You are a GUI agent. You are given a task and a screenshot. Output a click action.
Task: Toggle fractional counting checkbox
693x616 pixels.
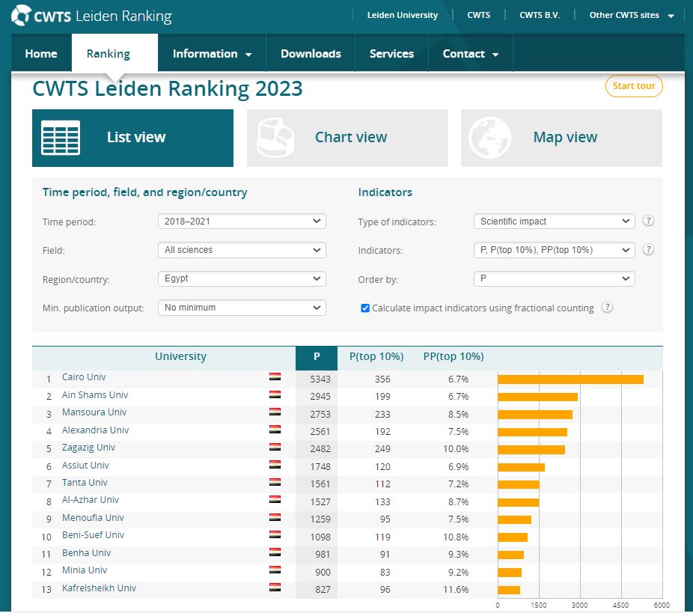point(365,308)
